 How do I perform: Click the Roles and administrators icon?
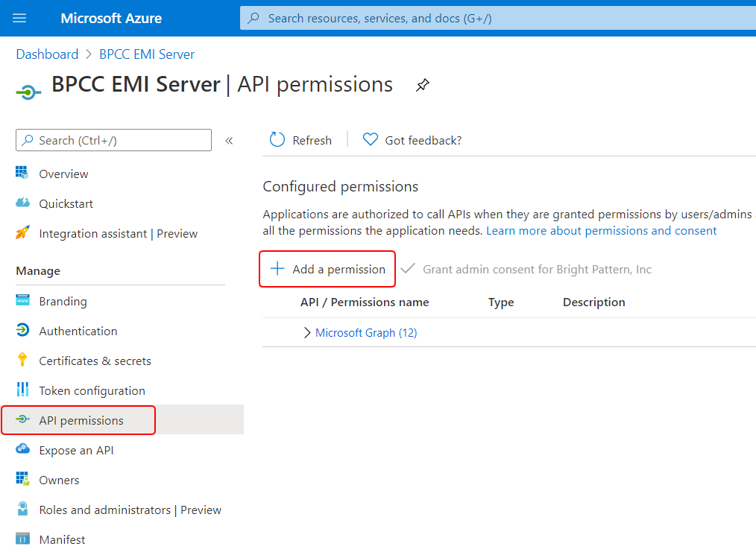22,509
